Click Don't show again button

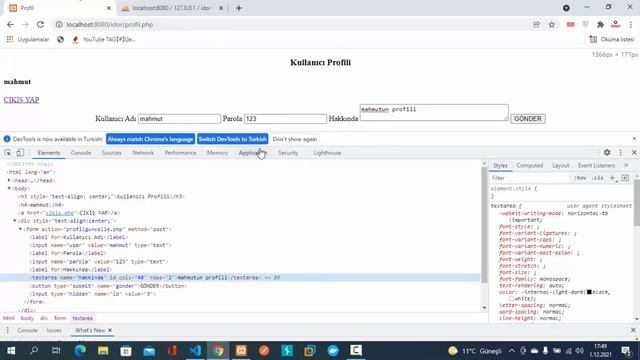[295, 139]
